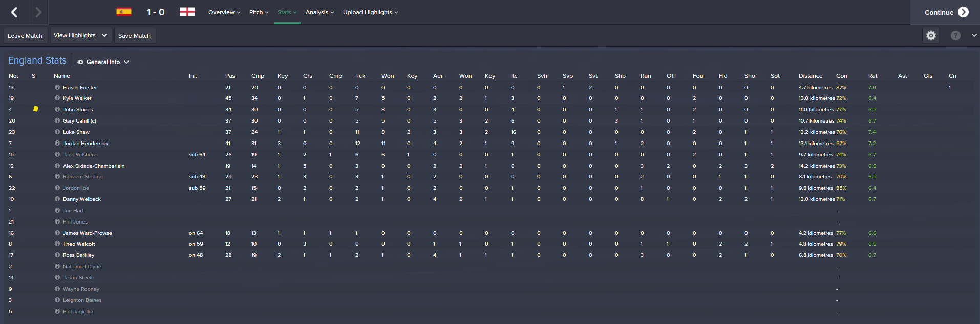The image size is (980, 324).
Task: Click the back navigation arrow
Action: click(14, 12)
